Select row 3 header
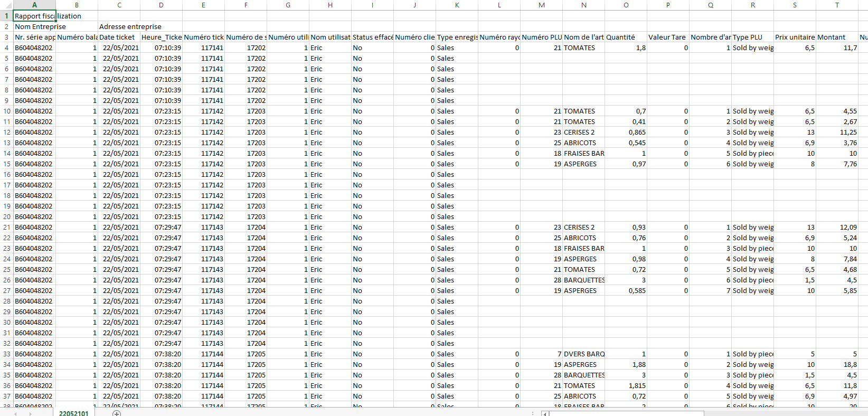The width and height of the screenshot is (868, 416). pos(6,37)
